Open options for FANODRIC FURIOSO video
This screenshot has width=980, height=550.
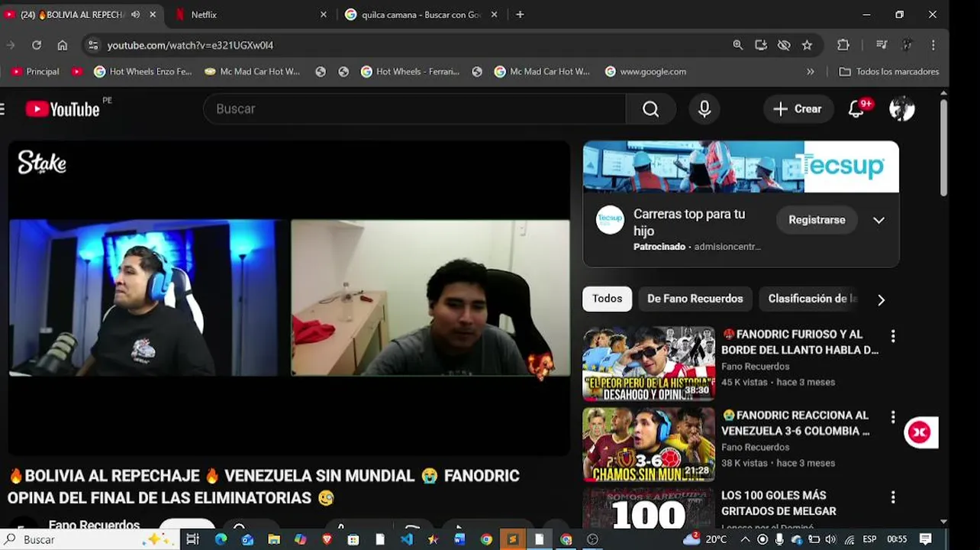[x=893, y=335]
